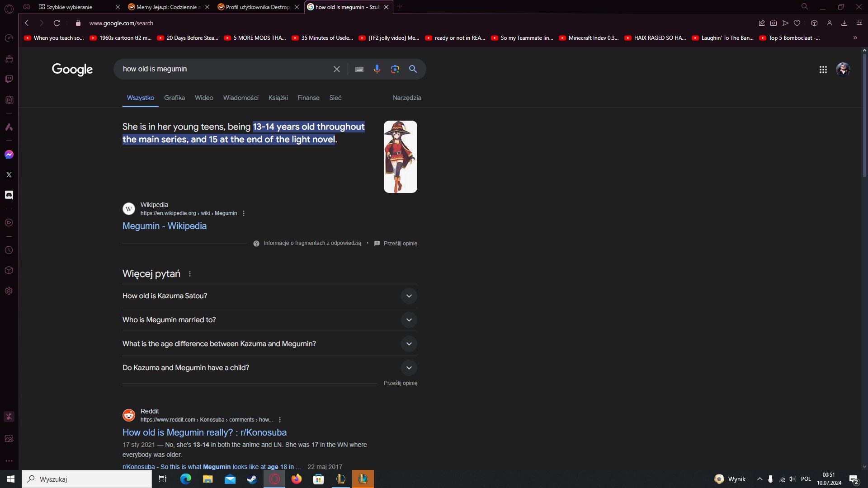
Task: Clear the search query with X
Action: 337,69
